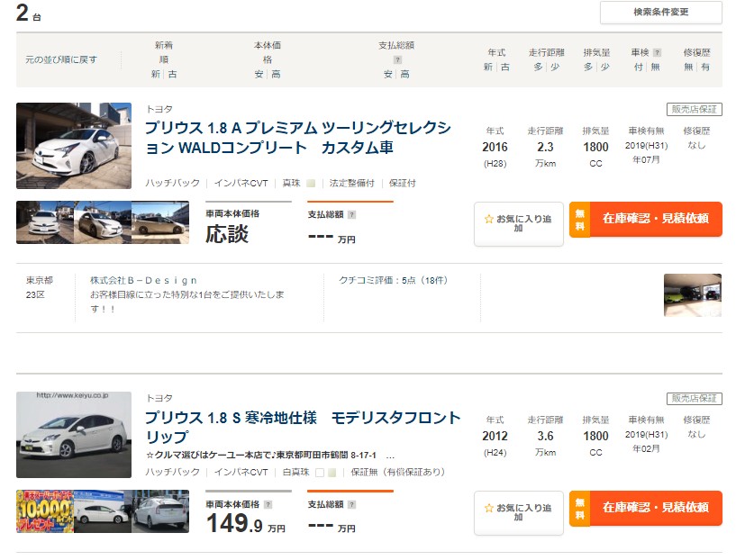
Task: Click the 149.9 万円 price text
Action: 246,523
